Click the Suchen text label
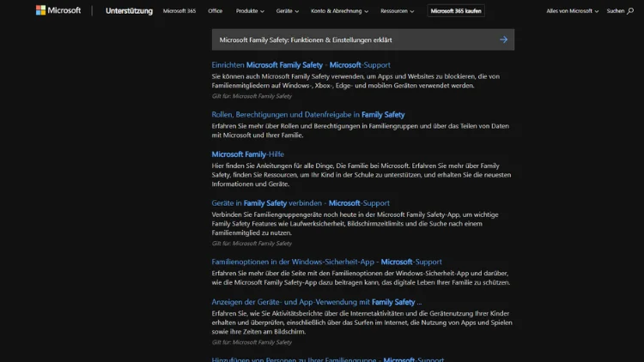This screenshot has width=644, height=362. [616, 11]
